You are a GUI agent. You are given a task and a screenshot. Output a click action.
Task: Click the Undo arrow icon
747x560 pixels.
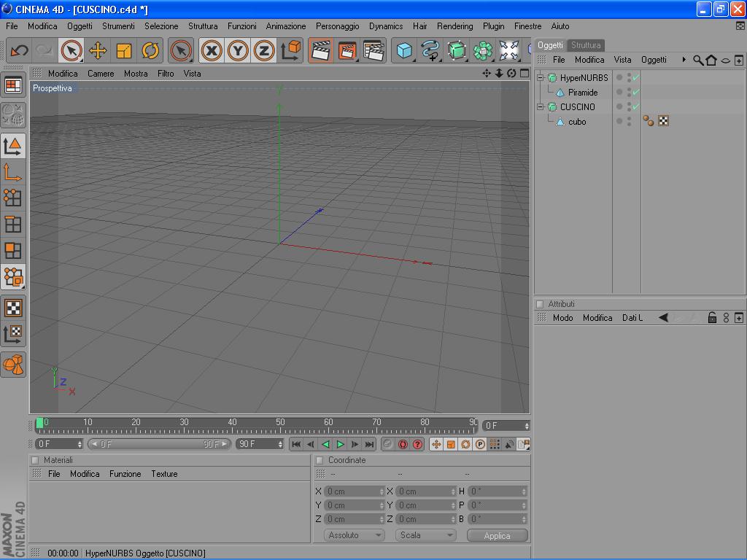20,50
